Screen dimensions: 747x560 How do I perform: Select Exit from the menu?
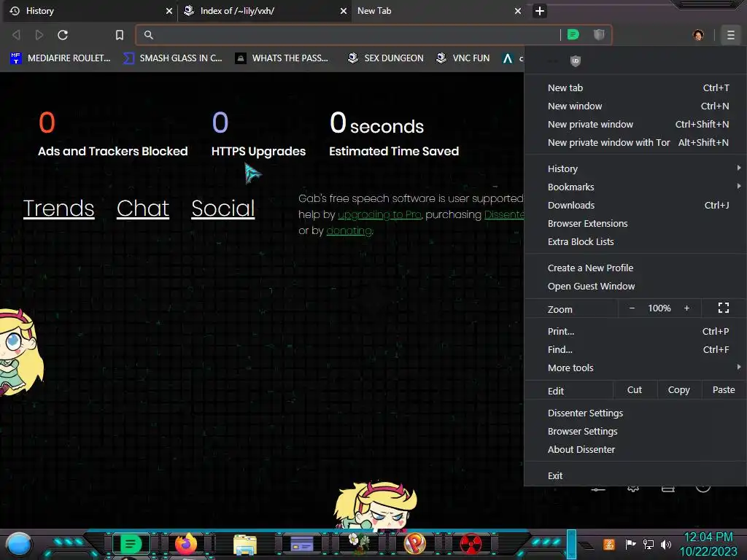635,475
